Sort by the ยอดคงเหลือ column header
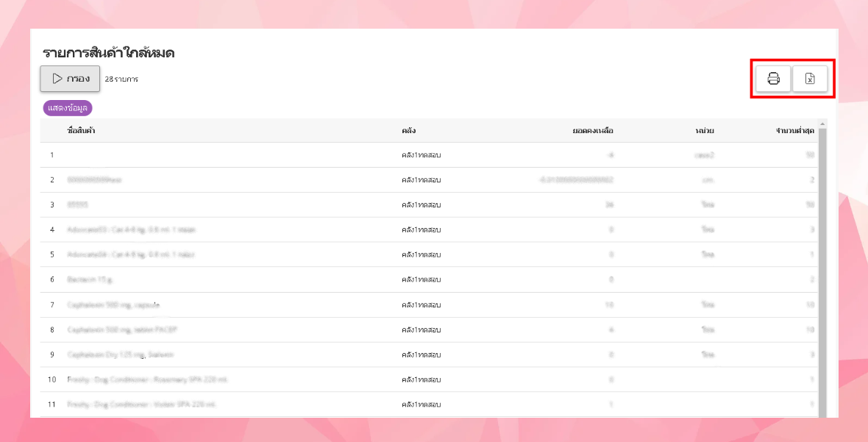 tap(593, 131)
